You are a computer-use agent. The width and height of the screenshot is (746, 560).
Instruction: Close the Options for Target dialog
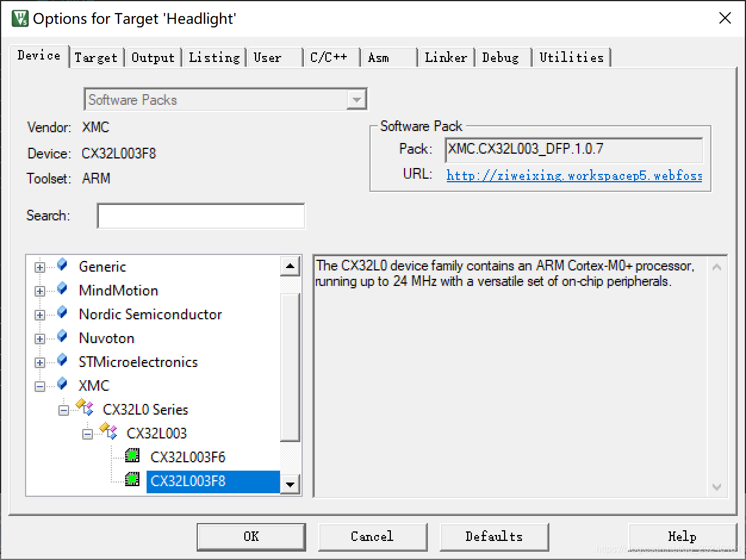point(725,18)
